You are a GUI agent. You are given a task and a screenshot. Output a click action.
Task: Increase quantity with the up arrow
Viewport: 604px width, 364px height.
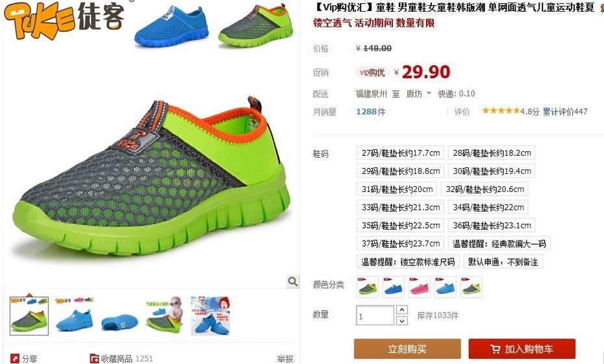pos(402,309)
